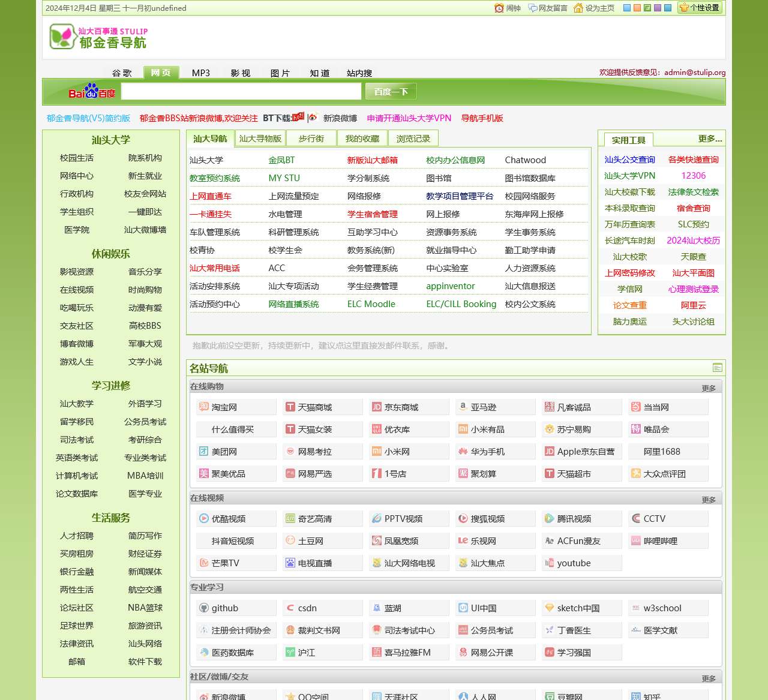Open 个性设置 personalization button
768x700 pixels.
[700, 8]
